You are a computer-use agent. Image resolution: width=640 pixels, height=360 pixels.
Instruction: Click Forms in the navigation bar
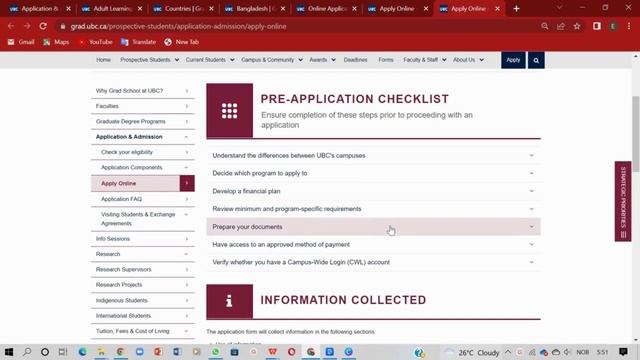(x=386, y=60)
